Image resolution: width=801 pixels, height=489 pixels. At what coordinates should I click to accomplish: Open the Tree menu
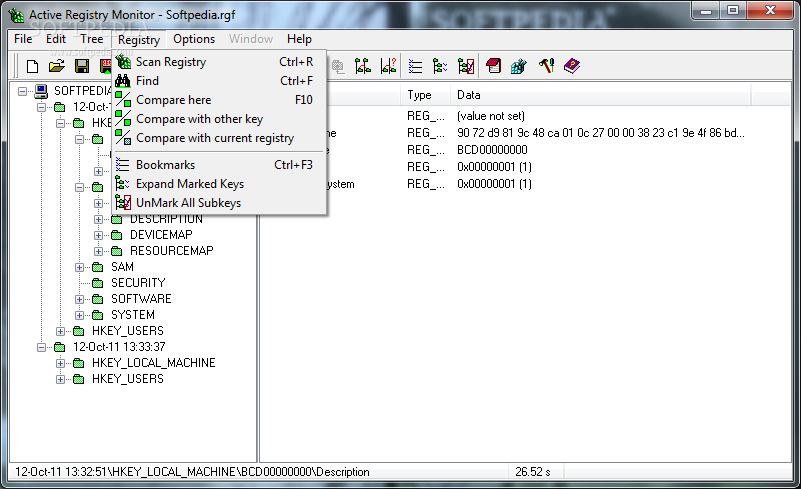tap(91, 39)
